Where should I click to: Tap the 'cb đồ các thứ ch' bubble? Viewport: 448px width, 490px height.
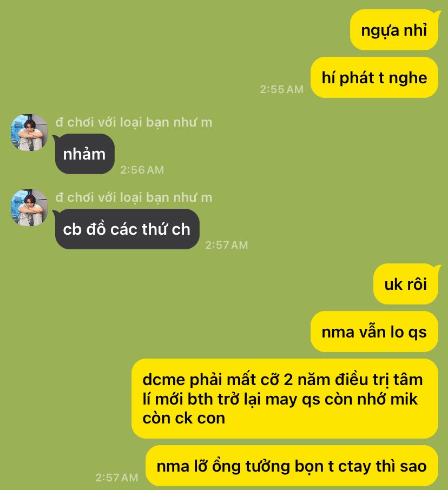tap(127, 229)
